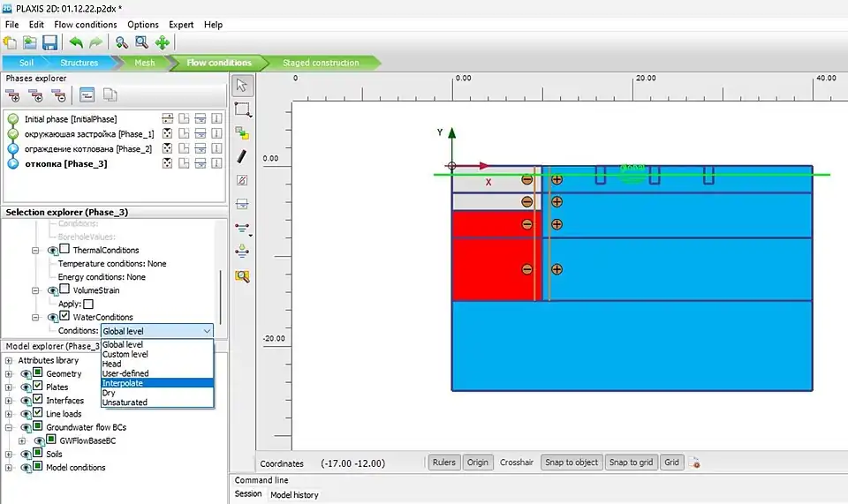Select the pointer selection tool
The height and width of the screenshot is (504, 848).
[x=242, y=86]
